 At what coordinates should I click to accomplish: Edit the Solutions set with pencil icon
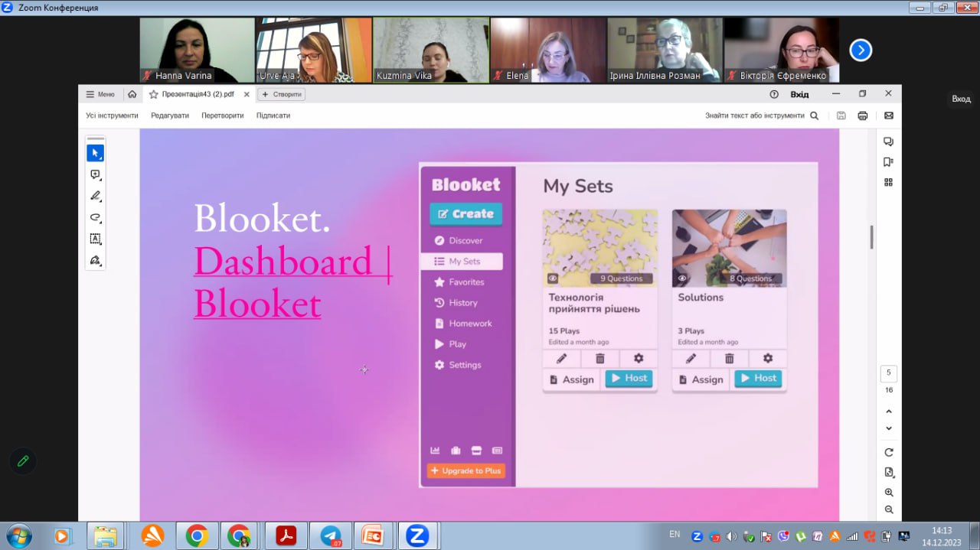(x=691, y=358)
